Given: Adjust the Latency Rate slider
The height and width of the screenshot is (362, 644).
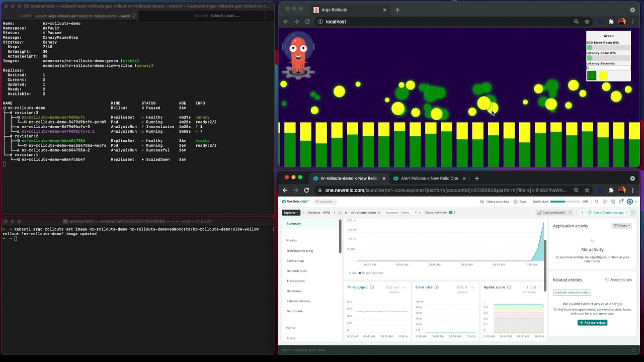Looking at the screenshot, I should point(608,58).
